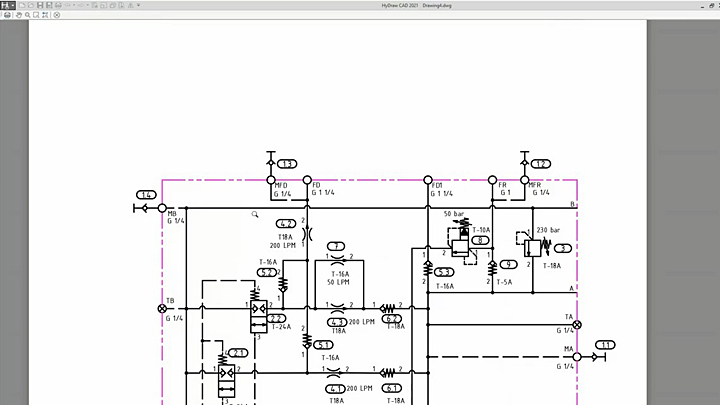Click the MB port label
Viewport: 720px width, 405px height.
[x=172, y=214]
